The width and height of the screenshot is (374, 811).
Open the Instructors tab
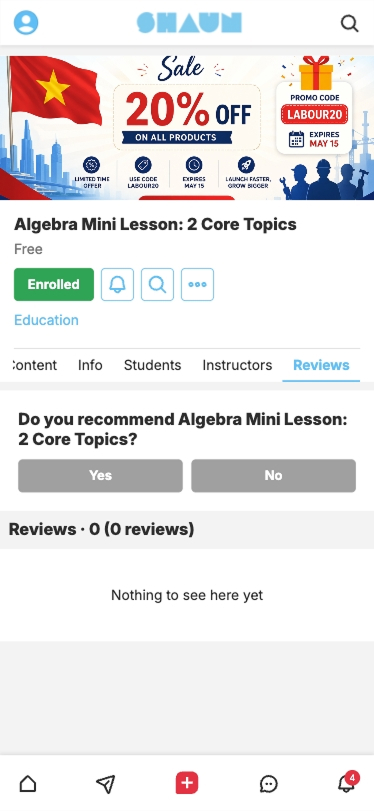pyautogui.click(x=237, y=365)
